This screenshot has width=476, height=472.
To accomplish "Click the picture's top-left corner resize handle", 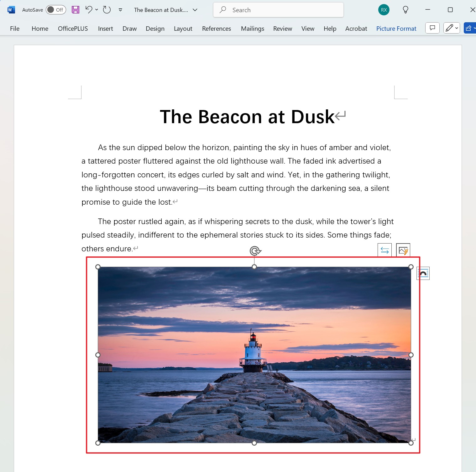I will click(98, 267).
